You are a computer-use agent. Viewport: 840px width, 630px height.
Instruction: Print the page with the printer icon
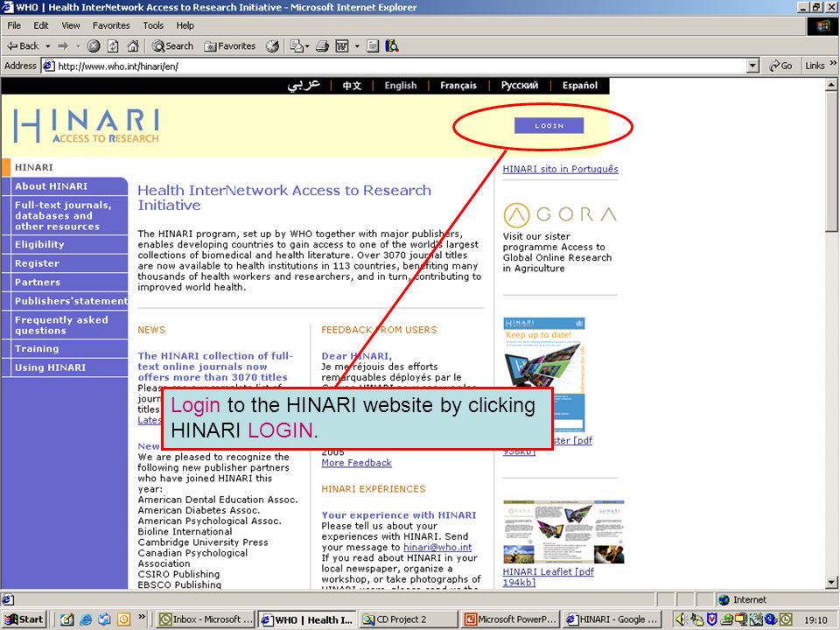pyautogui.click(x=322, y=46)
